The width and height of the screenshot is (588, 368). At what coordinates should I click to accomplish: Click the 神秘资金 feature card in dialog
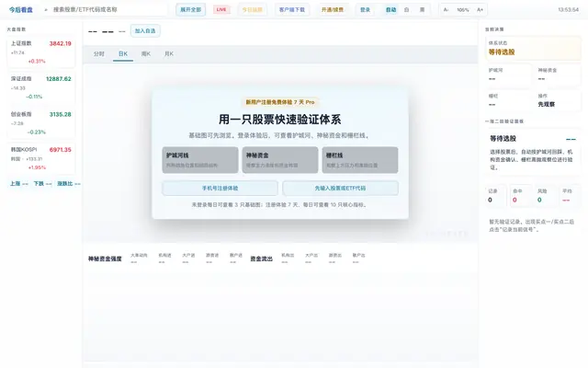click(280, 160)
